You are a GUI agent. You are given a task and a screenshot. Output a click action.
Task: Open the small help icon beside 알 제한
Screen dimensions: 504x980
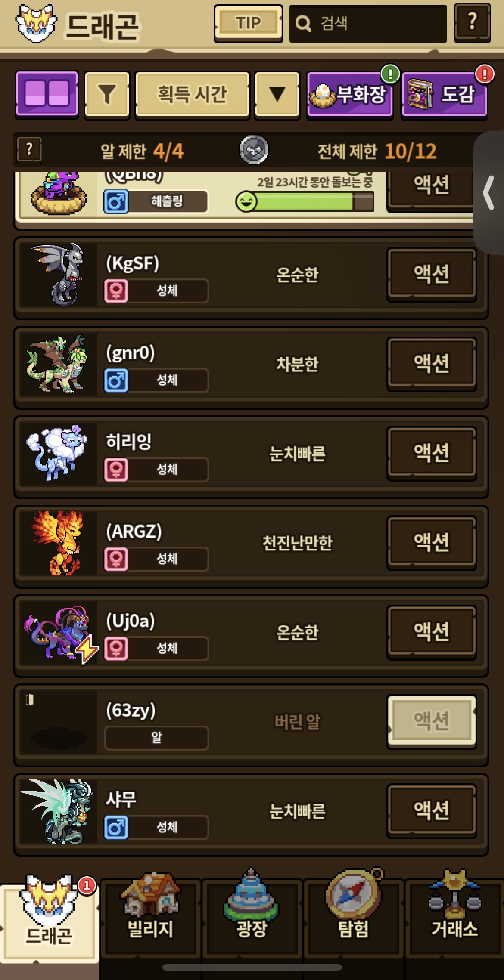point(29,150)
